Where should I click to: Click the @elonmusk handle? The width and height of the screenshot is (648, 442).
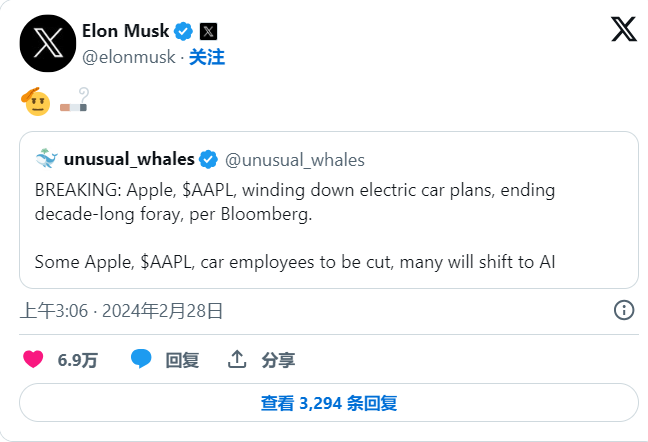click(128, 57)
